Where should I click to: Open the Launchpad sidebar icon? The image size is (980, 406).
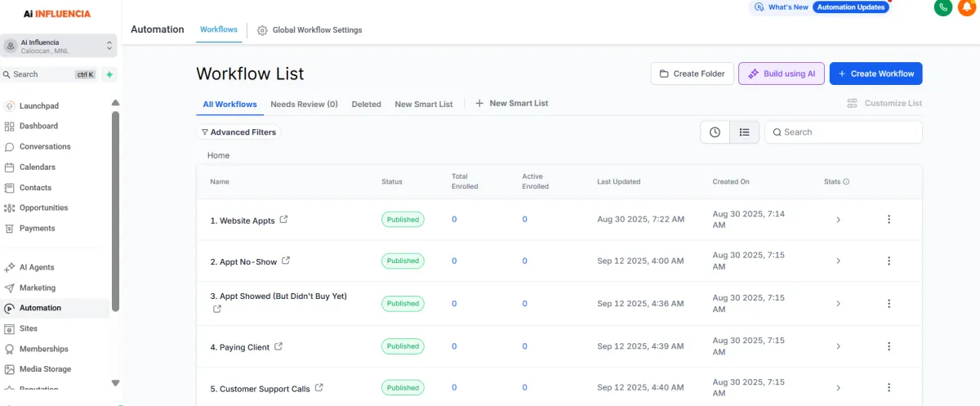click(10, 106)
